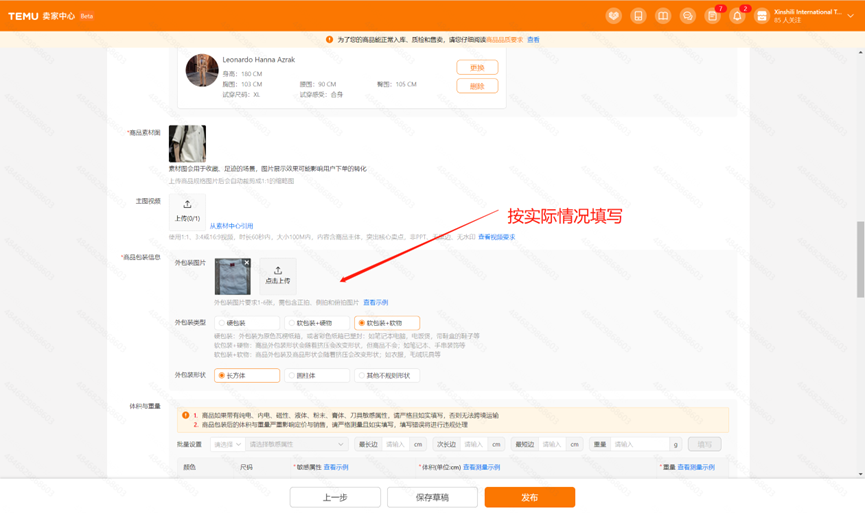Click the 重量 batch input field
The image size is (865, 513).
pyautogui.click(x=640, y=444)
